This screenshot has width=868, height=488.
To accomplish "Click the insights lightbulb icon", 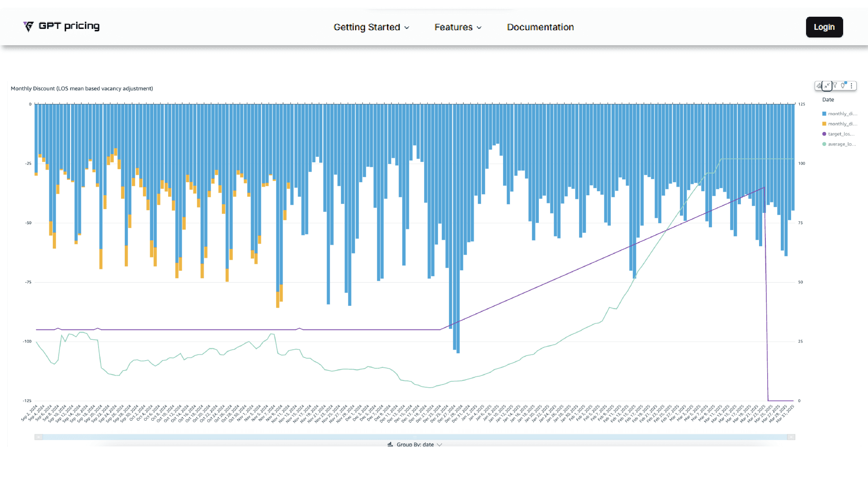I will (x=843, y=85).
